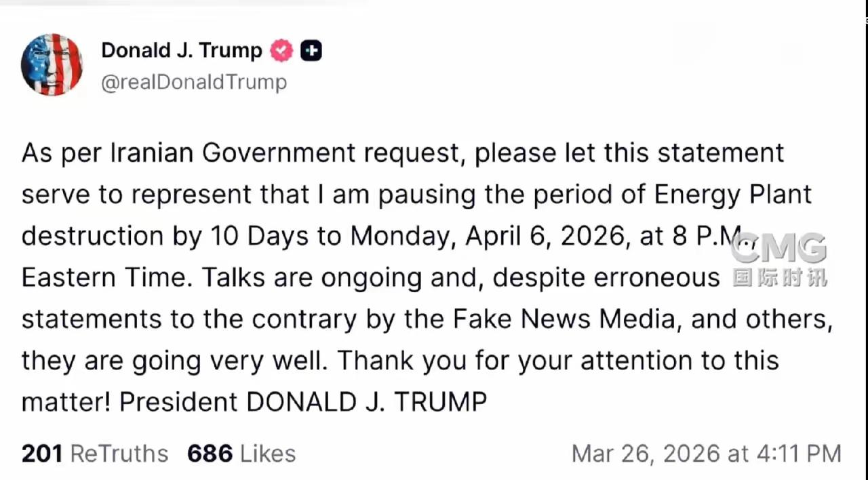This screenshot has height=480, width=868.
Task: Click the Chinese caption under CMG logo
Action: click(x=780, y=277)
